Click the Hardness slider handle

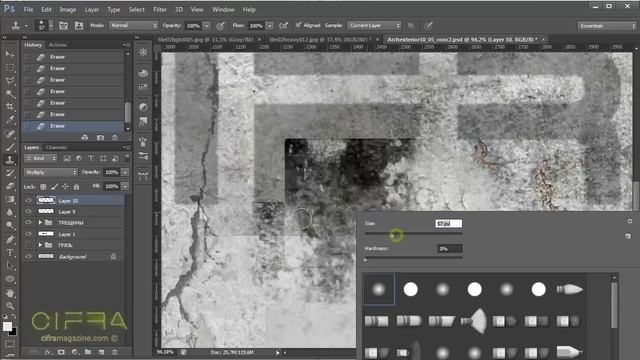coord(366,260)
